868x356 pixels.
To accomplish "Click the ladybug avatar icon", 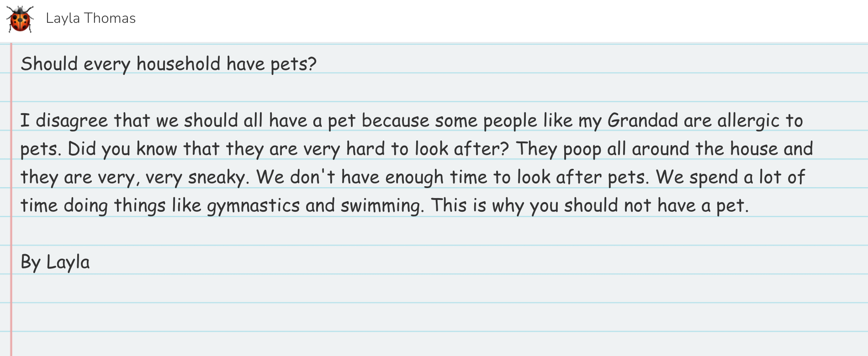I will point(20,19).
